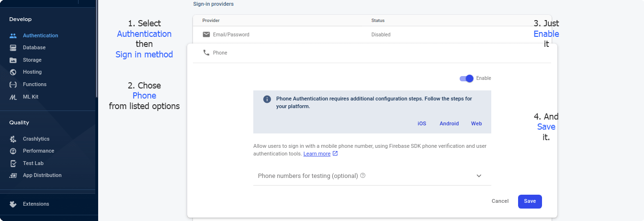Click the Crashlytics icon
Image resolution: width=644 pixels, height=221 pixels.
click(13, 139)
